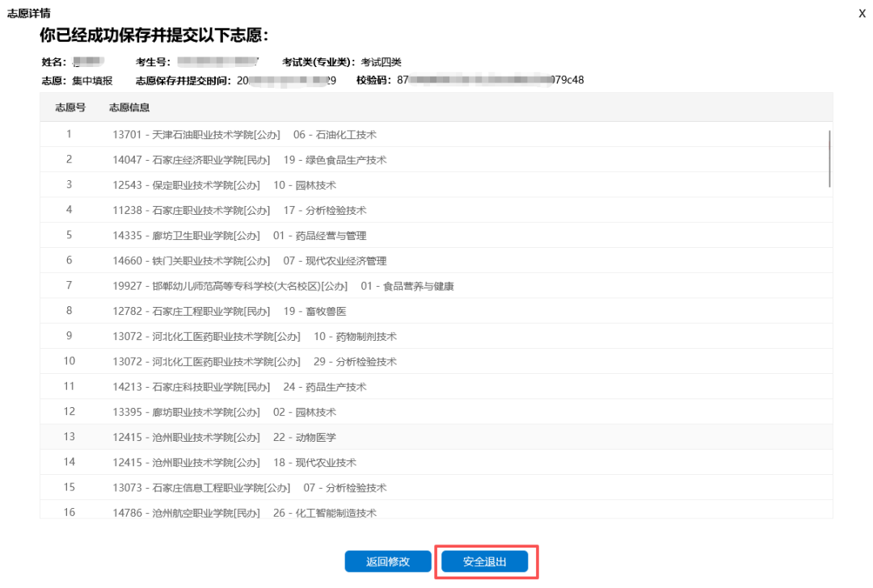Select row 2 石家庄经济职业学院 绿色食品生产技术
This screenshot has height=588, width=873.
pyautogui.click(x=323, y=160)
